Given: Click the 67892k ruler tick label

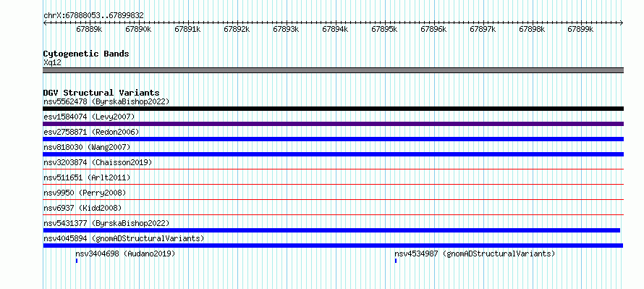Looking at the screenshot, I should pyautogui.click(x=237, y=29).
